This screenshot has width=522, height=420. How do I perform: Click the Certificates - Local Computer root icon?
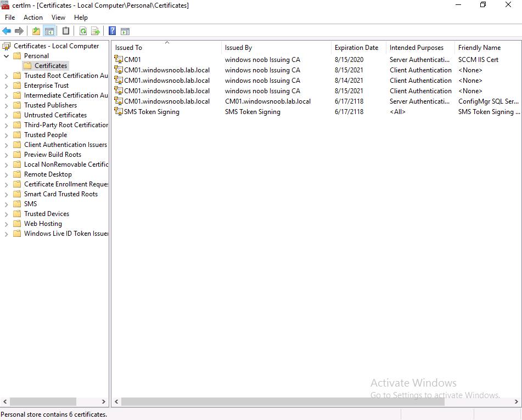(7, 46)
